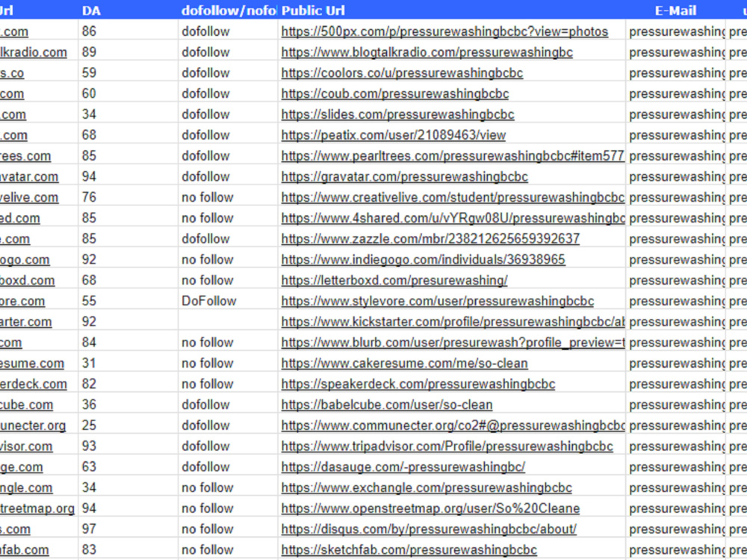Open the creativelive.com student link
Viewport: 747px width, 560px height.
click(x=453, y=197)
